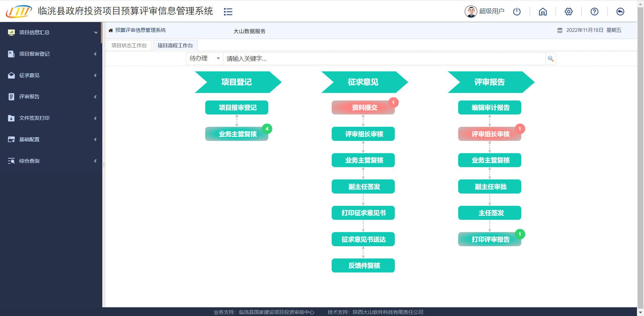Click the search magnifier icon
Image resolution: width=644 pixels, height=316 pixels.
click(550, 59)
